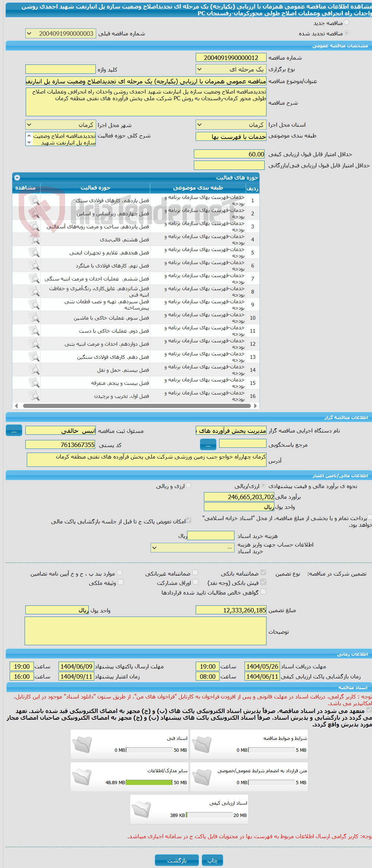
Task: Focus the برآورد مالی amount field
Action: (x=239, y=497)
